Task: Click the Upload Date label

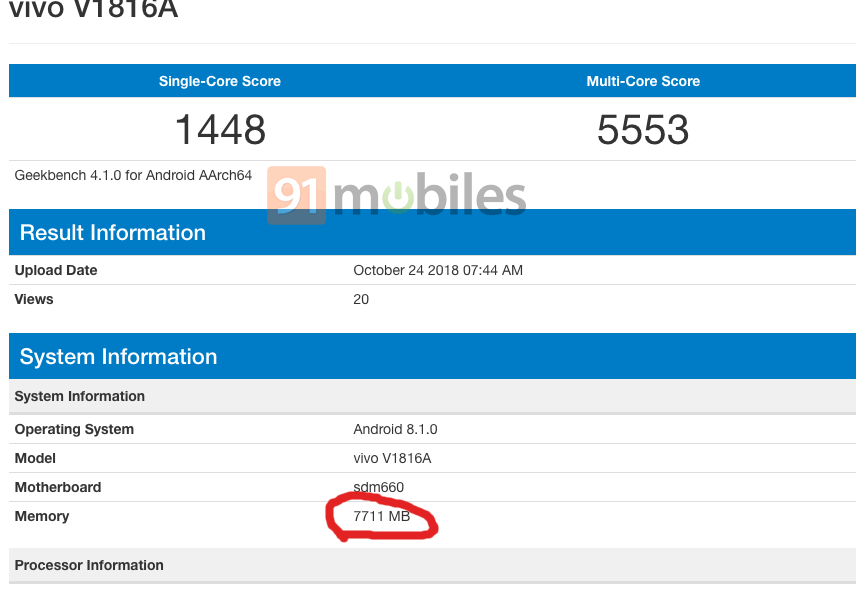Action: (x=56, y=270)
